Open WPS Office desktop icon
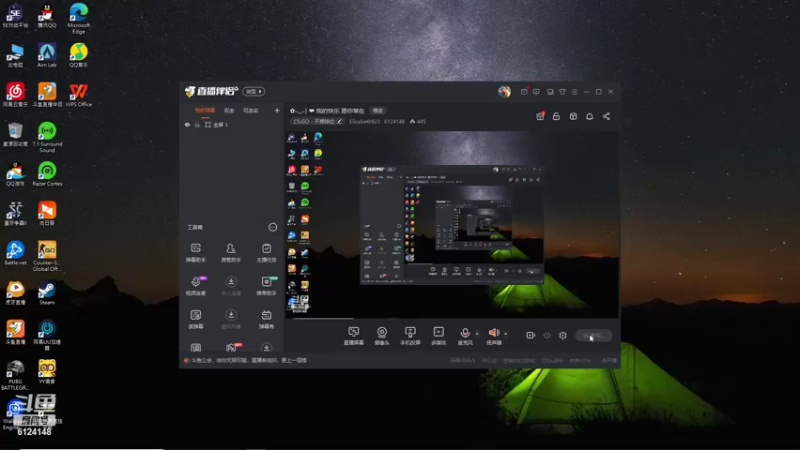 79,95
